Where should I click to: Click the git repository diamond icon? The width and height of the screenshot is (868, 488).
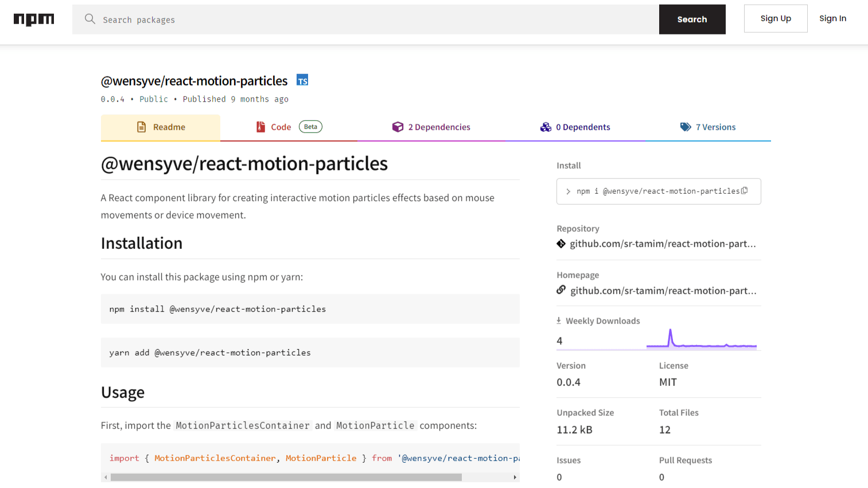coord(561,244)
